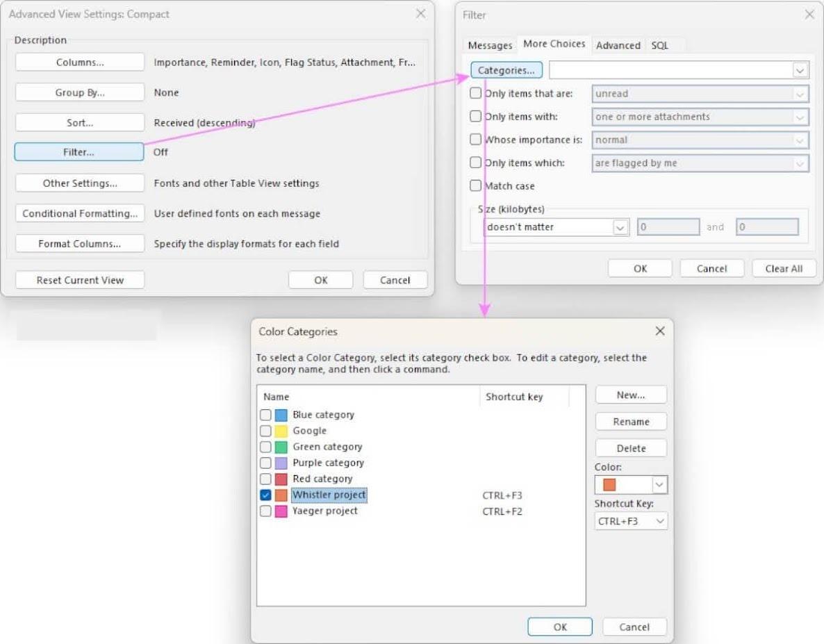The width and height of the screenshot is (824, 644).
Task: Click the Delete category button
Action: [x=631, y=448]
